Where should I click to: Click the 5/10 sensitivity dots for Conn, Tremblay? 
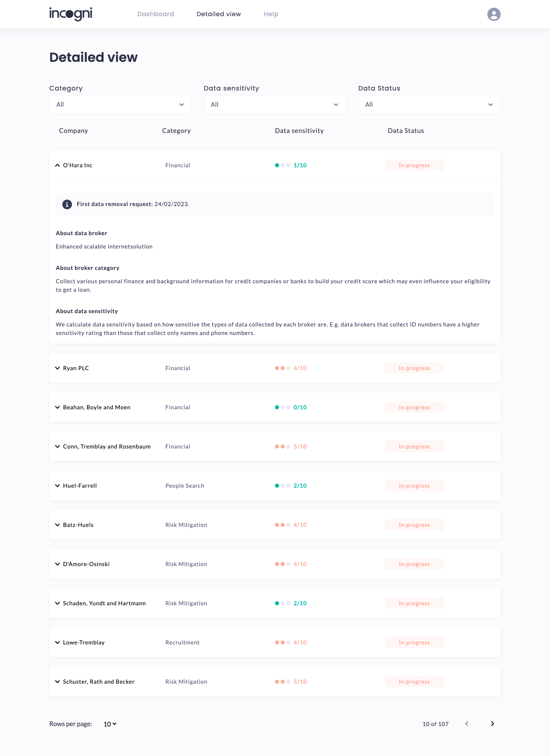pyautogui.click(x=283, y=446)
